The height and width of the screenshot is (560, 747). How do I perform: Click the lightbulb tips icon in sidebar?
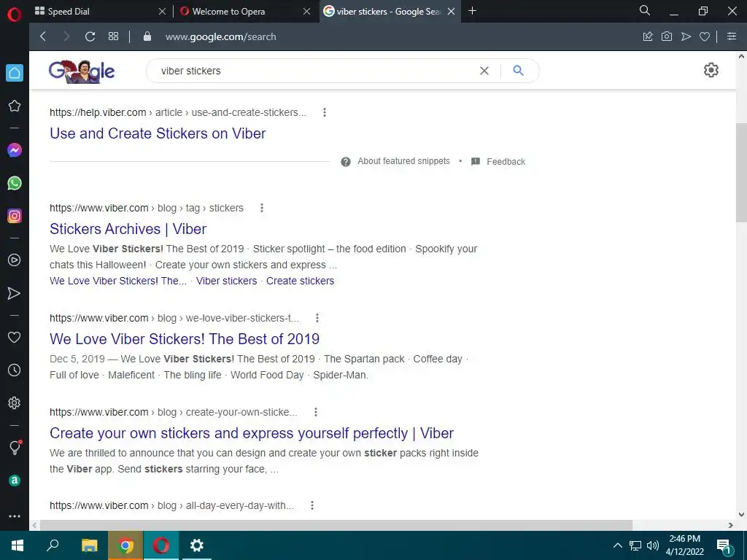point(15,447)
